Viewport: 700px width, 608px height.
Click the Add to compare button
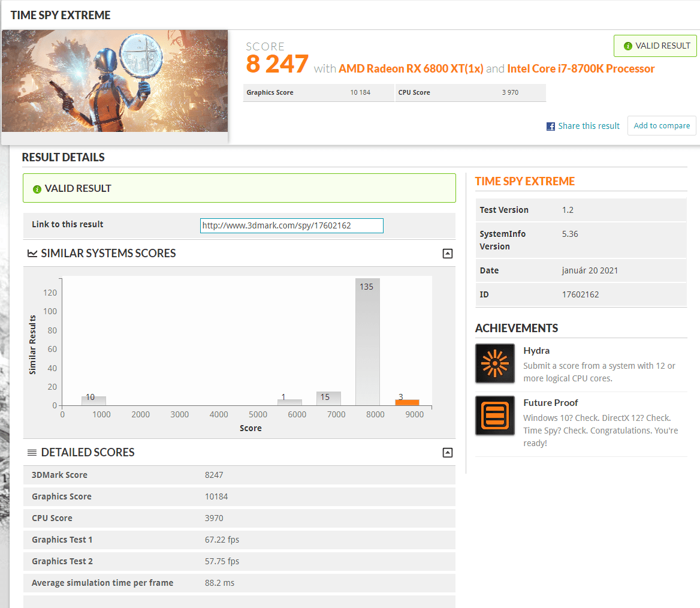coord(662,125)
